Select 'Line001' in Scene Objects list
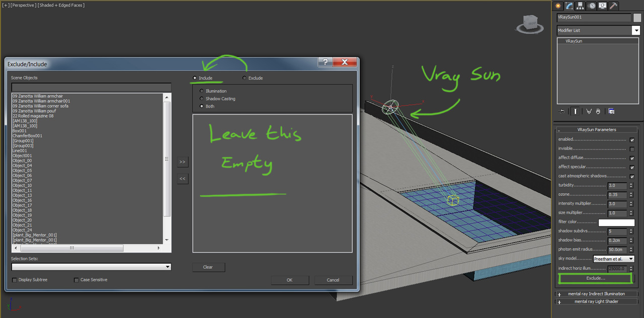 point(20,151)
